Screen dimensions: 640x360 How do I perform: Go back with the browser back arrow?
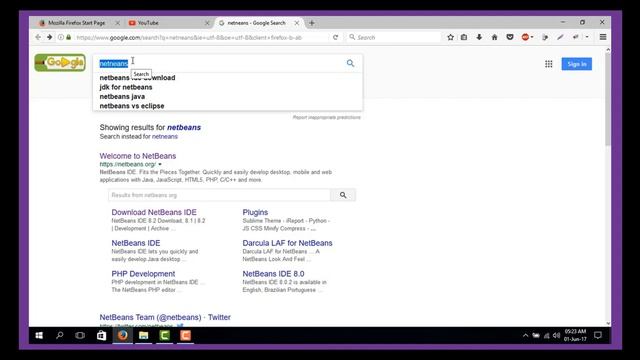click(38, 37)
